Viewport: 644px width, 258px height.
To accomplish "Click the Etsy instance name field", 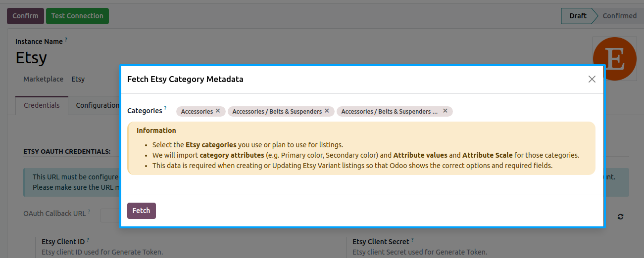I will click(31, 58).
